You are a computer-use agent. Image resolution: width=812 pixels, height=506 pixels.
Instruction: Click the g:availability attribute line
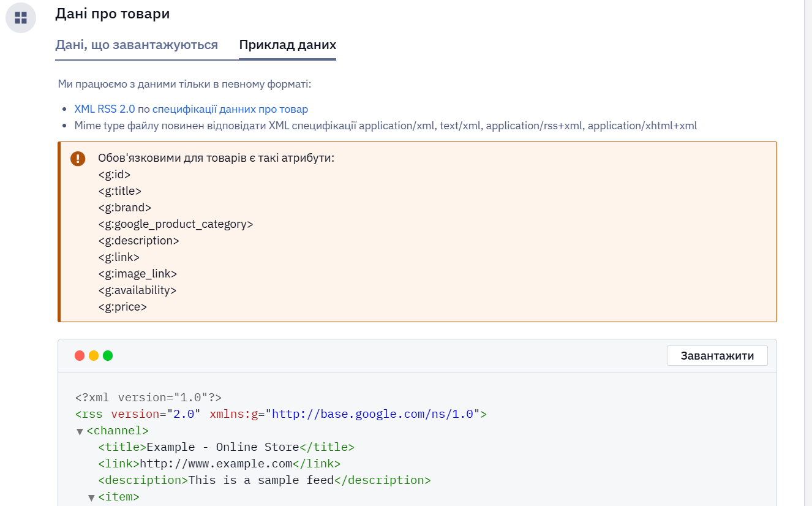137,290
